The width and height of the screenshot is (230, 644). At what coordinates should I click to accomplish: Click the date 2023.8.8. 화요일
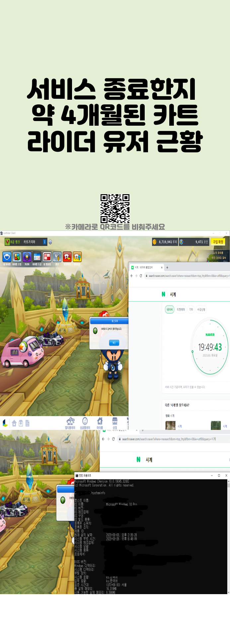(x=210, y=355)
